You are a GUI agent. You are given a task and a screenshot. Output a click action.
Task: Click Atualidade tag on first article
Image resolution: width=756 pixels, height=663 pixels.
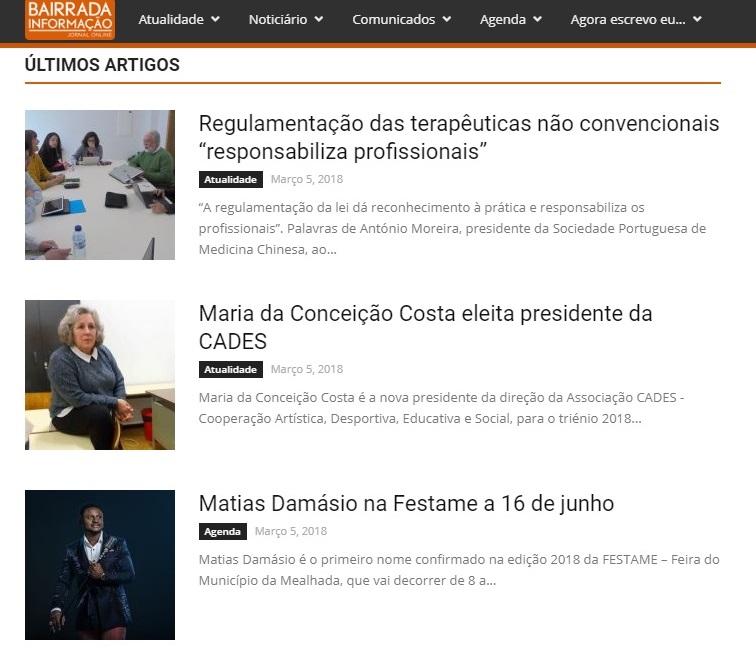(x=230, y=179)
